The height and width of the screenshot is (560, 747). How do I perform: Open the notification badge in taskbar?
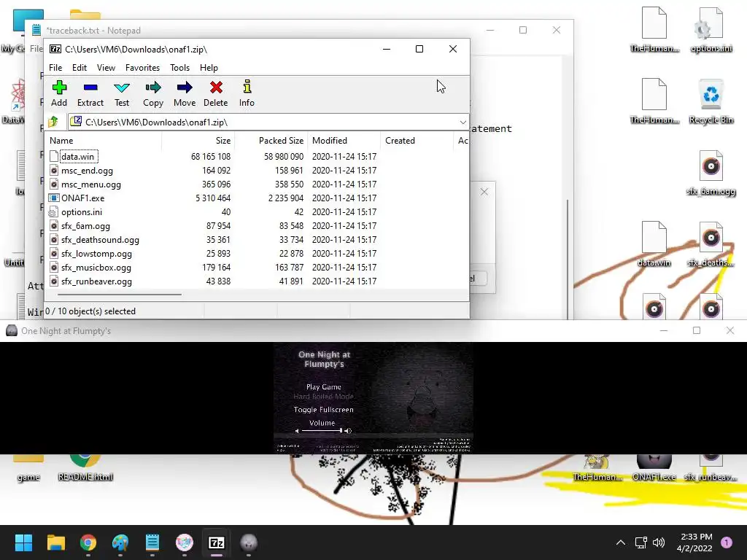click(727, 542)
